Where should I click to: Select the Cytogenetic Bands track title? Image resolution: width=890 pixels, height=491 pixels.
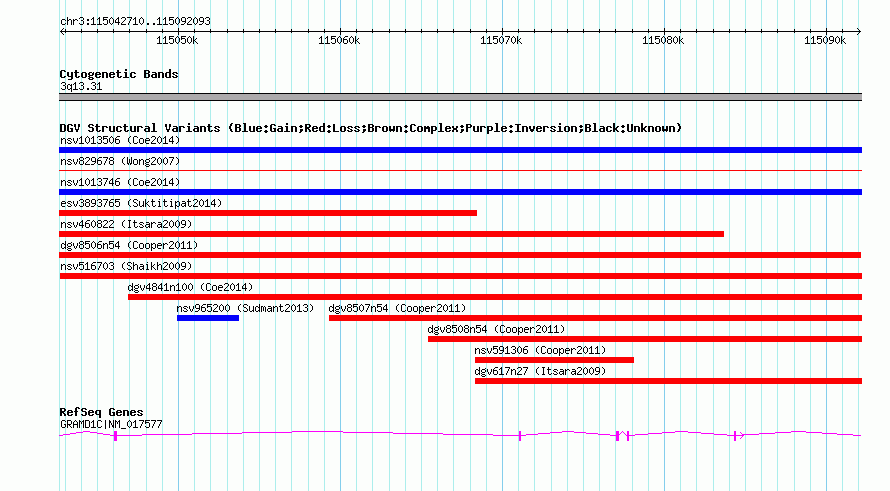(x=119, y=74)
